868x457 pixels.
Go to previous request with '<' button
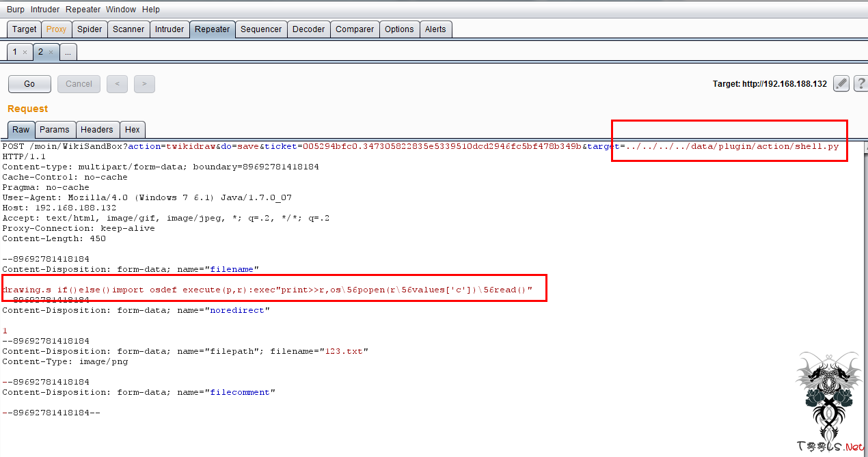(x=117, y=84)
